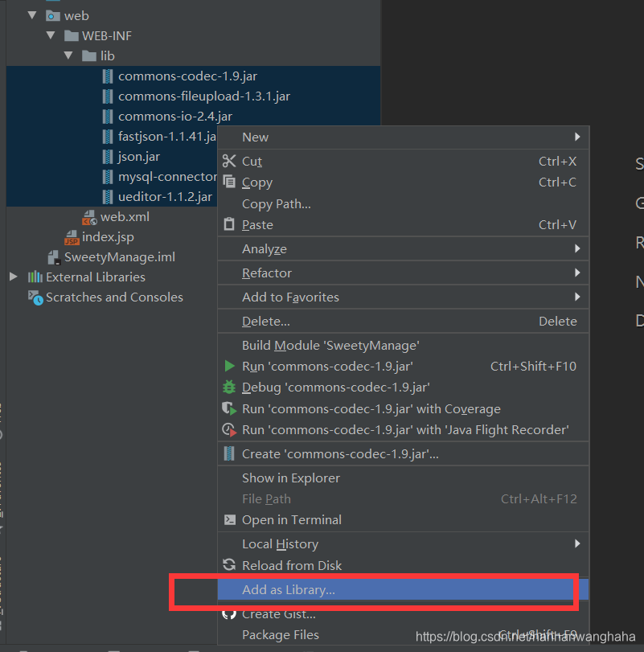Click the WEB-INF folder icon
This screenshot has width=644, height=652.
click(x=71, y=35)
